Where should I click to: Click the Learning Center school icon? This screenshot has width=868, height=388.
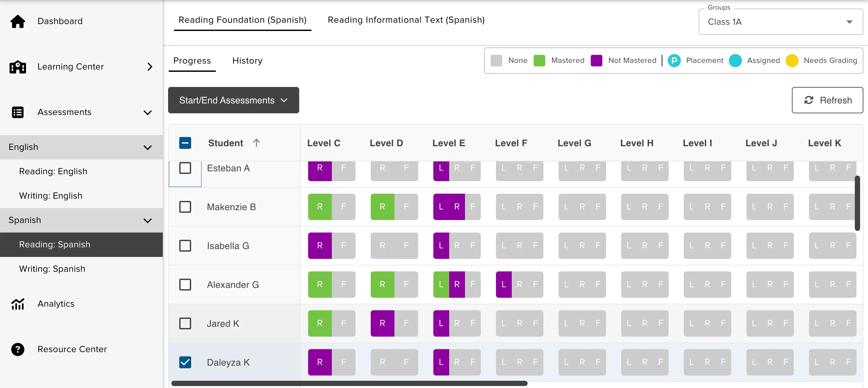(x=17, y=67)
